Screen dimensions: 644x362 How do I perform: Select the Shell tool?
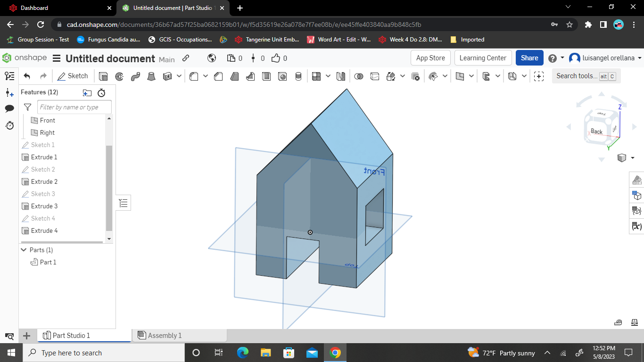[x=266, y=76]
